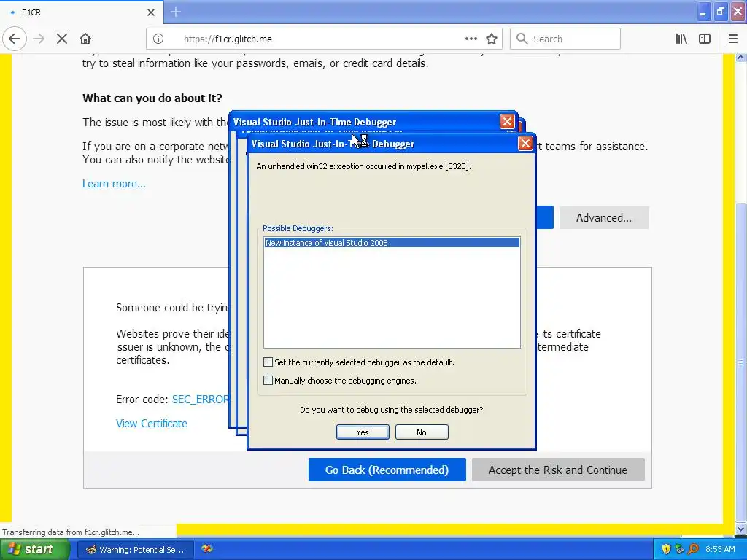
Task: Open the Library bookshelf icon
Action: click(x=681, y=39)
